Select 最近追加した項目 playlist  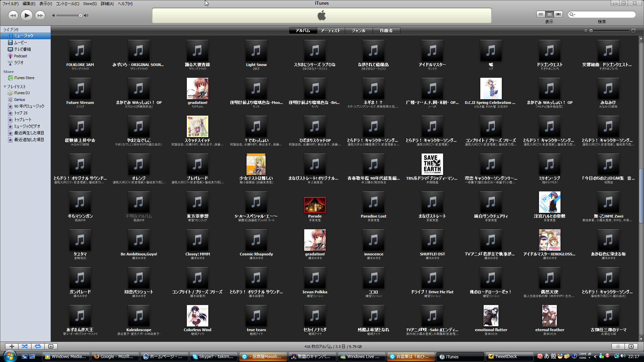(25, 140)
